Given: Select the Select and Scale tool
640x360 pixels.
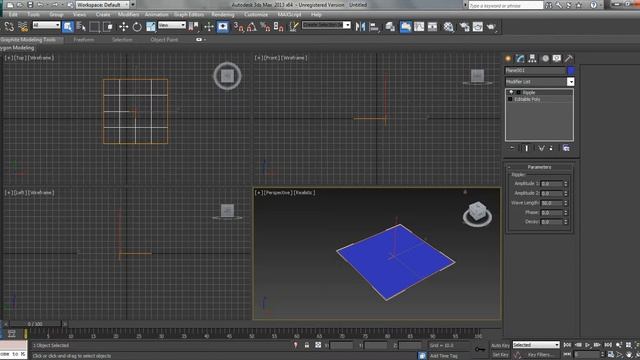Looking at the screenshot, I should 151,27.
